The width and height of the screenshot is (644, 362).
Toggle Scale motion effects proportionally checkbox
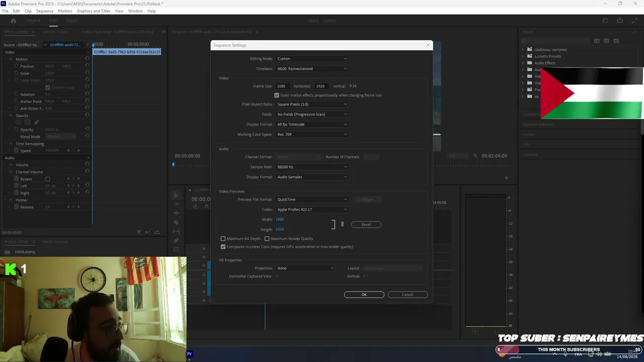point(277,95)
